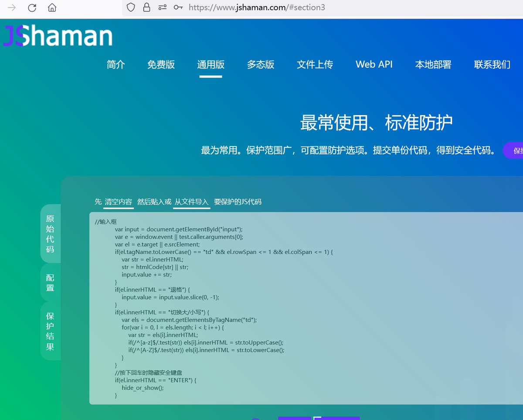Click the browser forward arrow icon
This screenshot has height=420, width=523.
click(x=12, y=7)
